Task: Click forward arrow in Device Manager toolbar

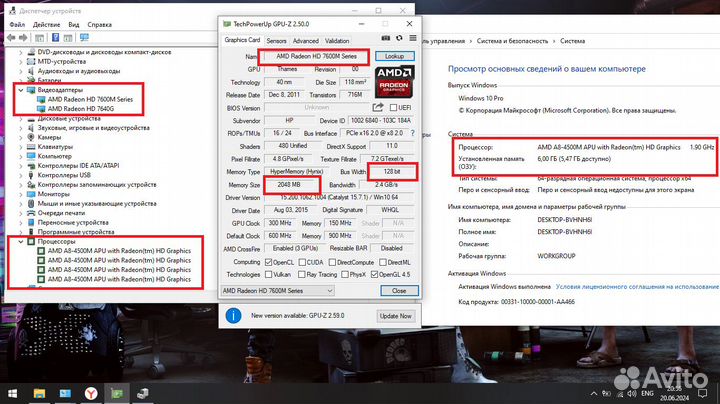Action: [23, 38]
